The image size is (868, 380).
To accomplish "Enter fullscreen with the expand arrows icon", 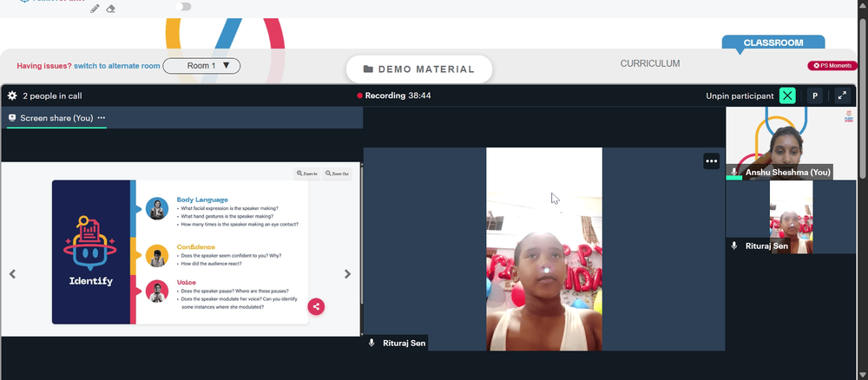I will click(842, 95).
